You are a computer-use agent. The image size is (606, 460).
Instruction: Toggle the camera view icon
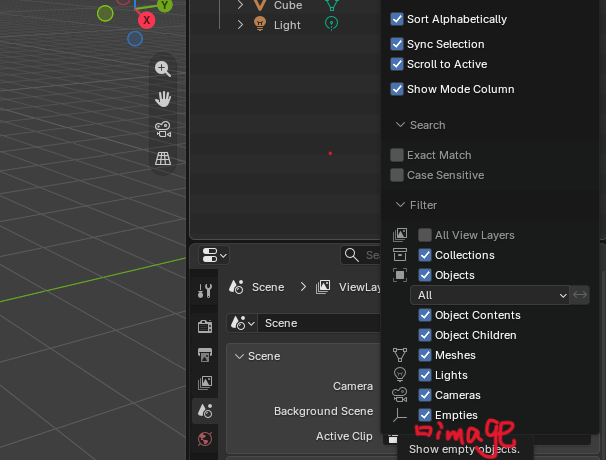(x=163, y=129)
